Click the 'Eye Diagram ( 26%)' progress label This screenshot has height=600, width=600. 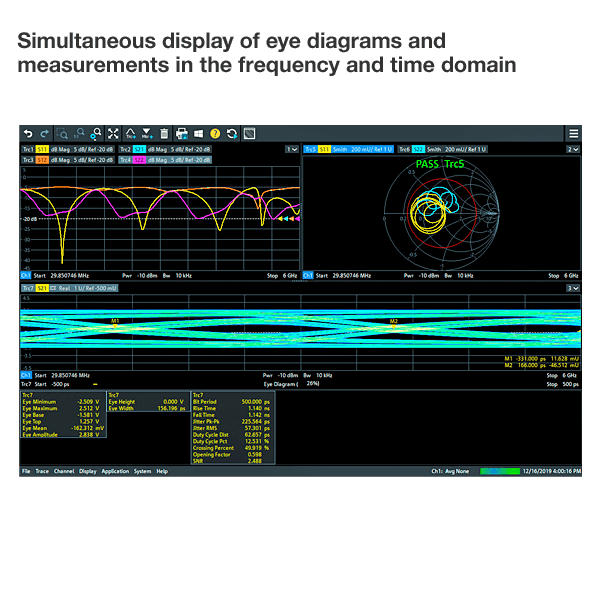[x=291, y=384]
